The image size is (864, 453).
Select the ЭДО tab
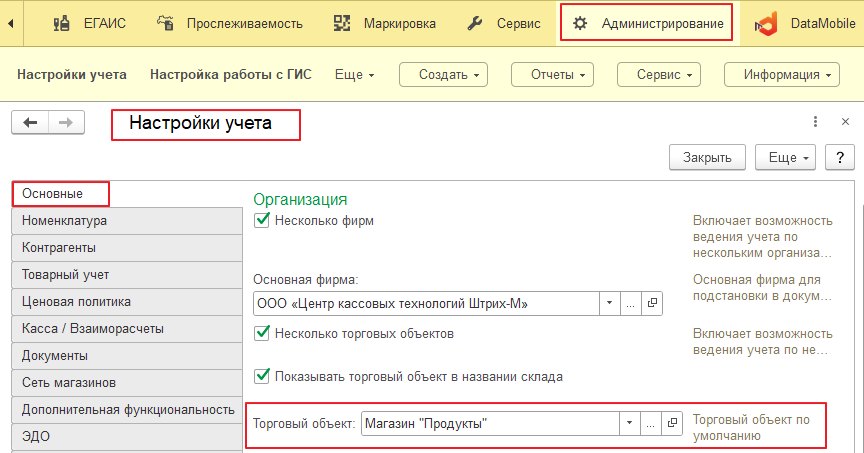point(127,437)
